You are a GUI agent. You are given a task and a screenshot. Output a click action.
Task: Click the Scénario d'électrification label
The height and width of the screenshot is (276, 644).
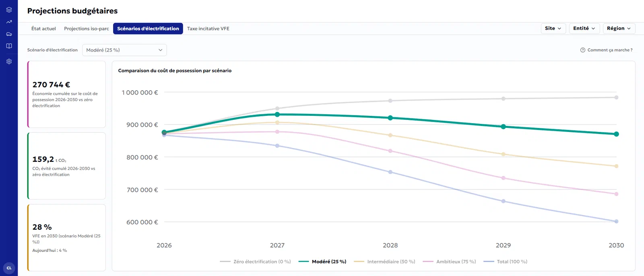point(52,50)
